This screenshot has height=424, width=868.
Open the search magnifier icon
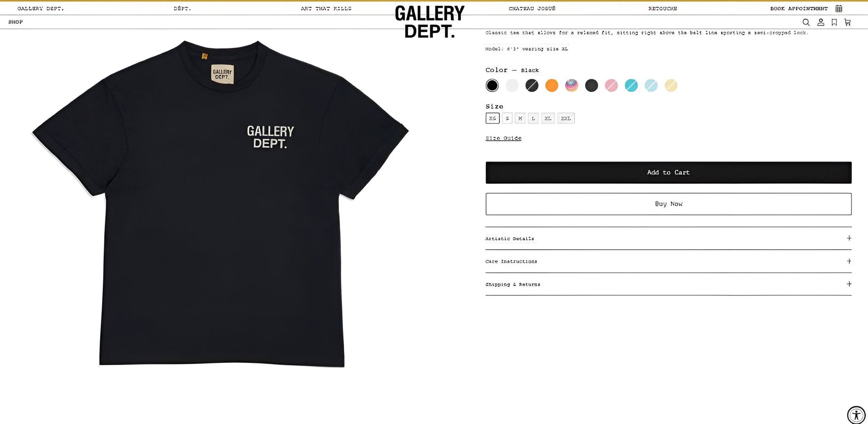point(806,22)
